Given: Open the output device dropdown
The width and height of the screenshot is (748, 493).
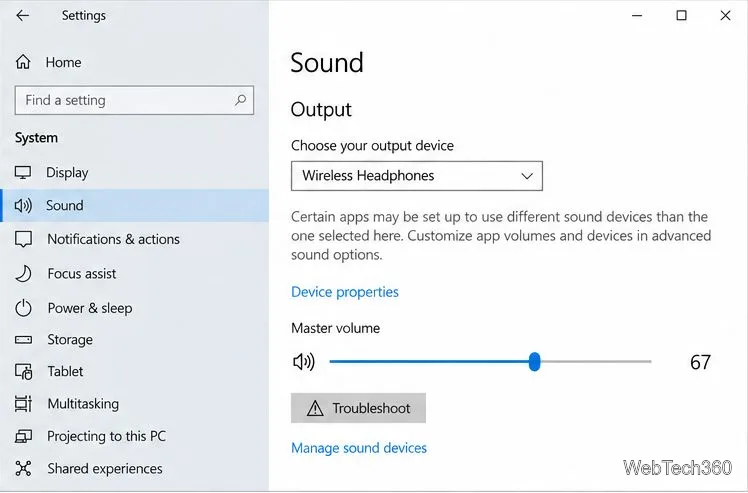Looking at the screenshot, I should pos(416,176).
